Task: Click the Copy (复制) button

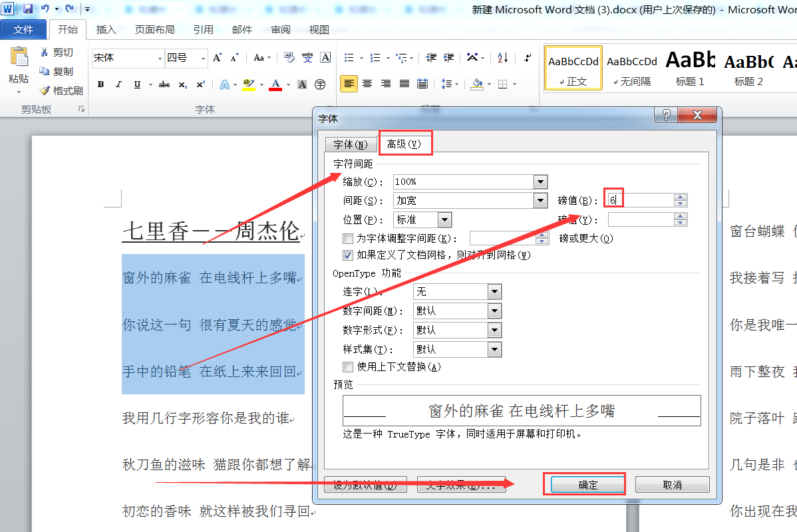Action: [56, 71]
